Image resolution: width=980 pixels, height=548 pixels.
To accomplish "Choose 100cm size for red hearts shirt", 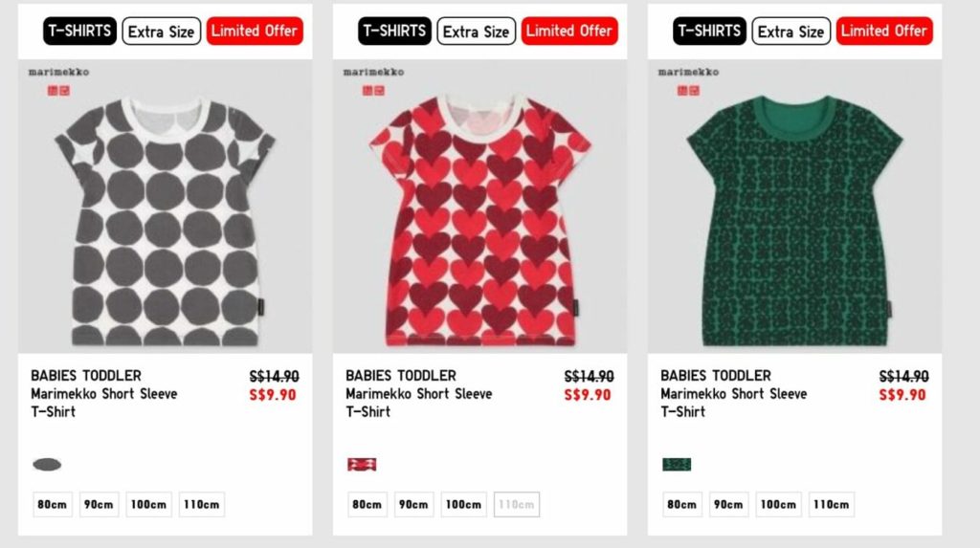I will (x=463, y=504).
